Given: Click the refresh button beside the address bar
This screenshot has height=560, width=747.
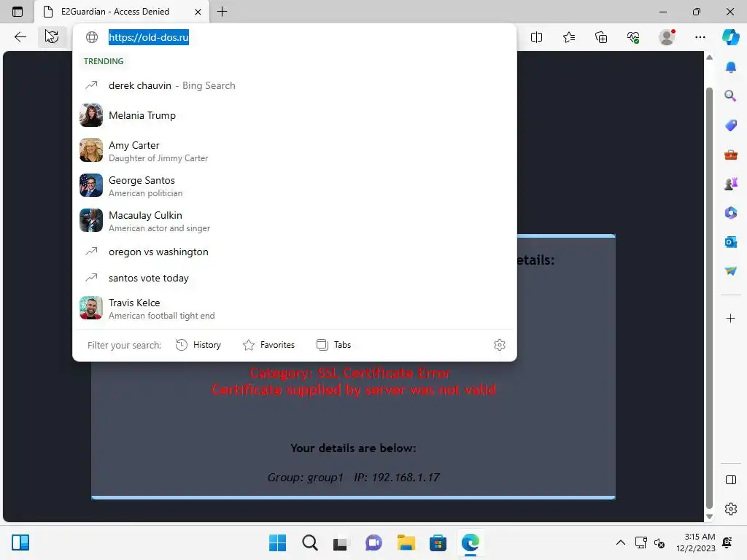Looking at the screenshot, I should tap(52, 36).
